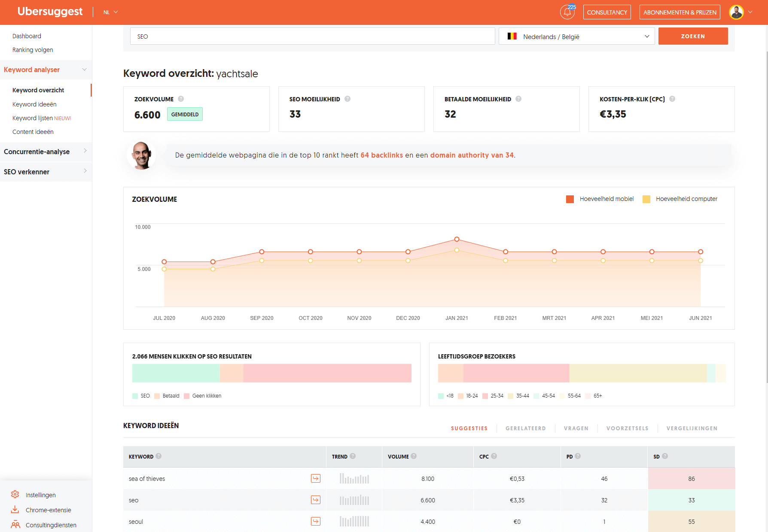This screenshot has width=768, height=532.
Task: Click the help icon beside SD column header
Action: coord(665,456)
